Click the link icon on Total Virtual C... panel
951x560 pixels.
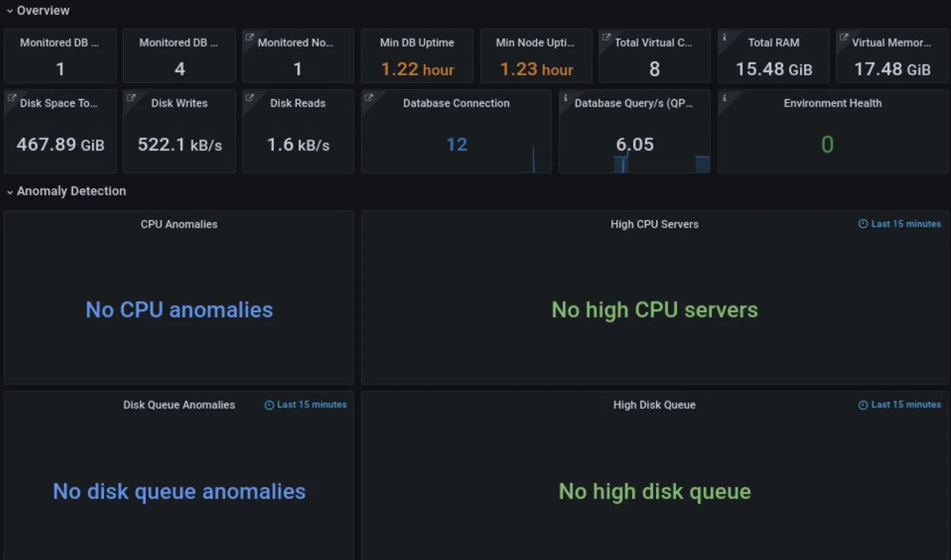(x=606, y=37)
